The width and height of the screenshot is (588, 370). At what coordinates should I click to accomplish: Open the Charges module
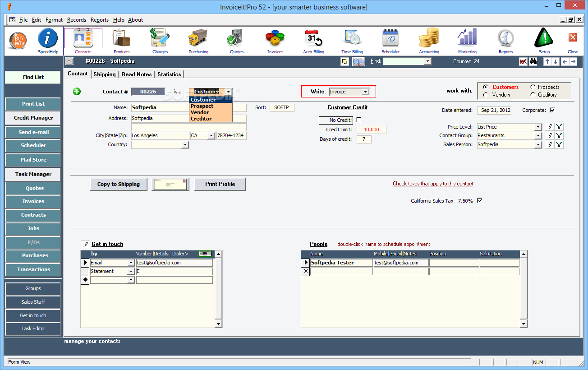click(160, 41)
